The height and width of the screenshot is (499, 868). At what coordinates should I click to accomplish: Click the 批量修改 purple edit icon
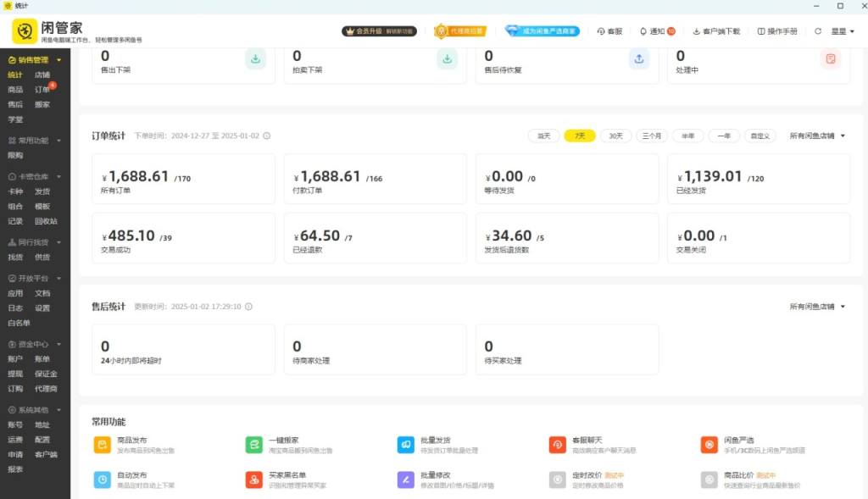tap(405, 480)
